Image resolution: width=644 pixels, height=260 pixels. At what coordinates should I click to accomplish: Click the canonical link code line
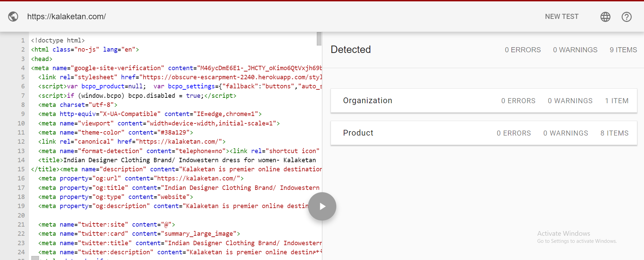pos(132,142)
